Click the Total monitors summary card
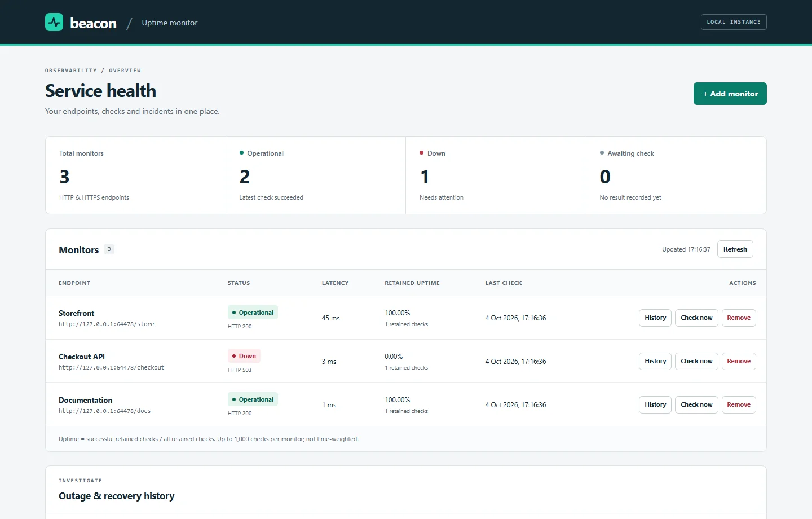 (135, 175)
